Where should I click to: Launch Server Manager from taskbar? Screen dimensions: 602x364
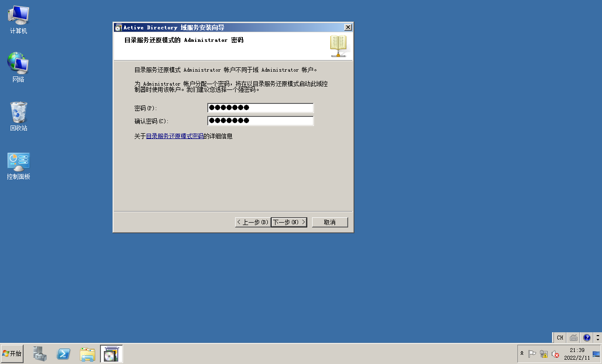[40, 354]
